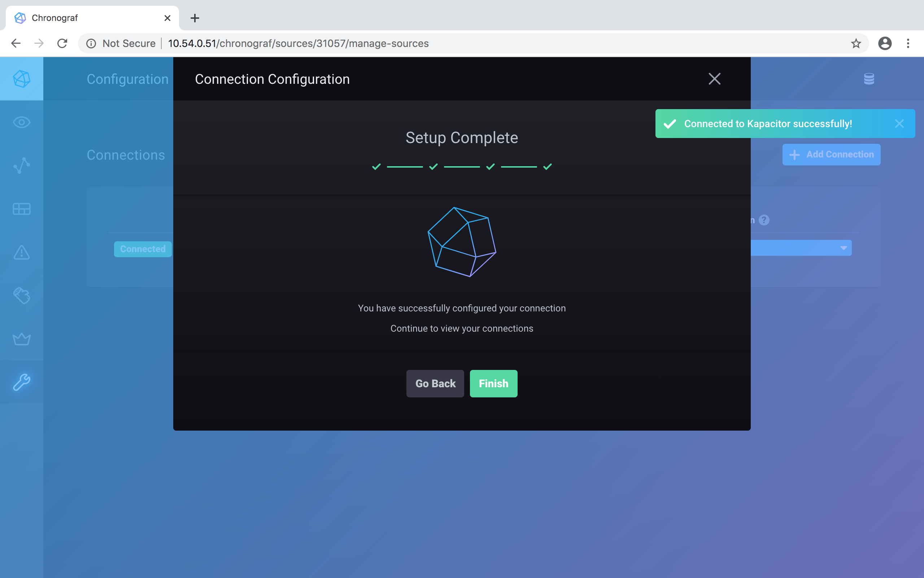Click the Connections heading behind dialog
Viewport: 924px width, 578px height.
pos(126,155)
